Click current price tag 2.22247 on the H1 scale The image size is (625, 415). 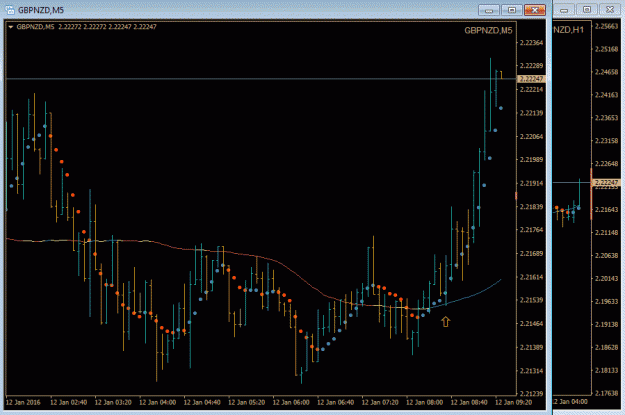coord(606,183)
